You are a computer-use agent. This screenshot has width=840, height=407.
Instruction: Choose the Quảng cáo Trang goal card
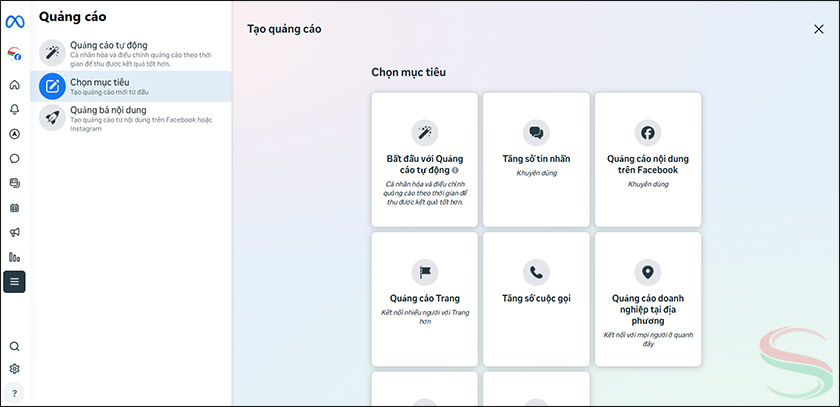(424, 298)
